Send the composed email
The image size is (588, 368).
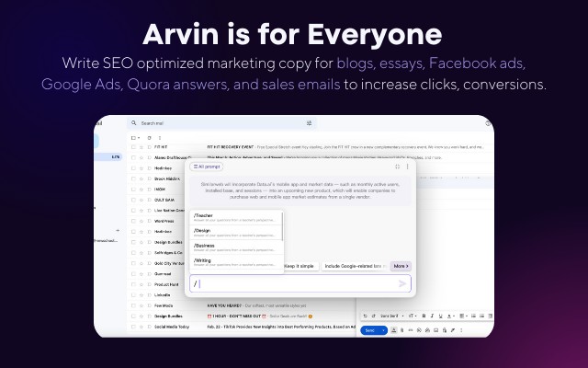pos(369,330)
